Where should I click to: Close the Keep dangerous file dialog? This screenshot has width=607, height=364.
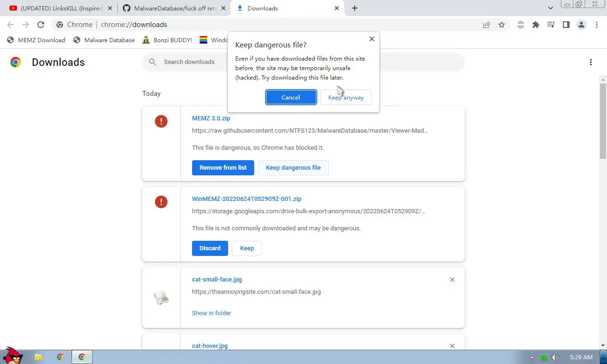(372, 39)
